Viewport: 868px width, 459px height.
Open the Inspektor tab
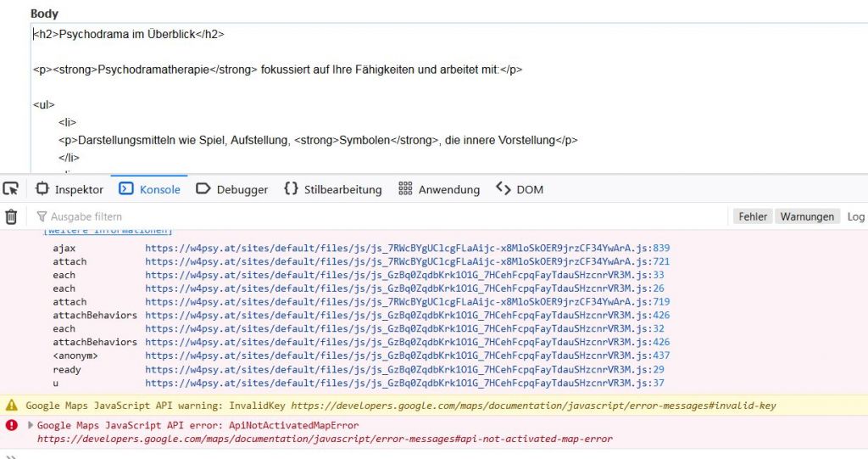pos(70,189)
